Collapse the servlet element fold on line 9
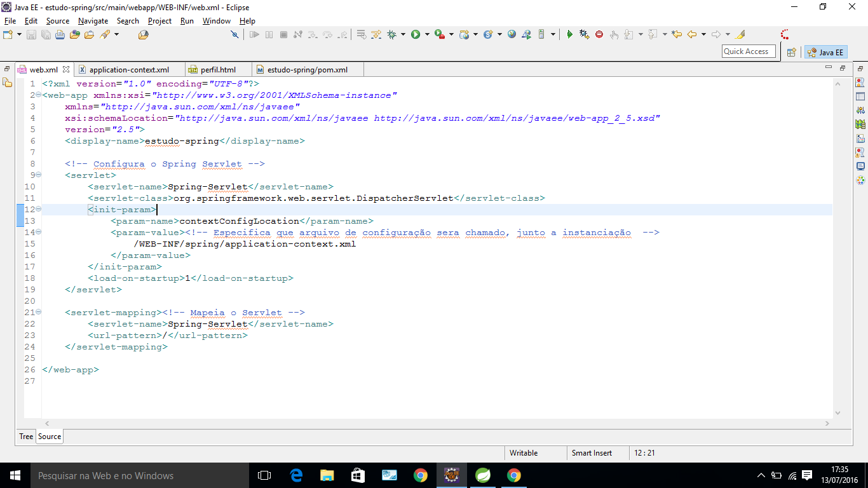Viewport: 868px width, 488px height. tap(38, 175)
